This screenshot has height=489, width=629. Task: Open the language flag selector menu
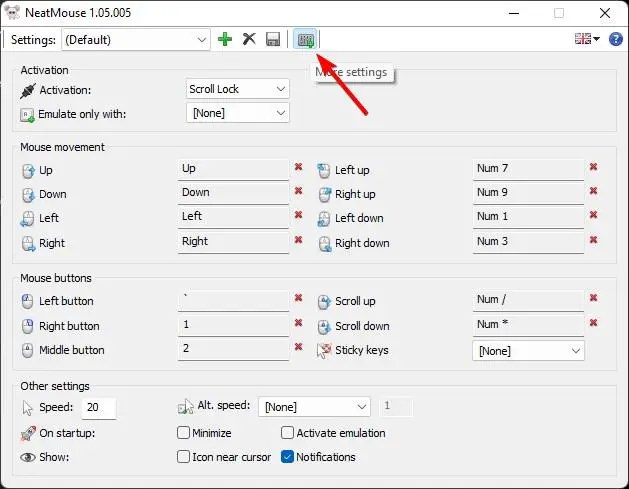tap(586, 39)
